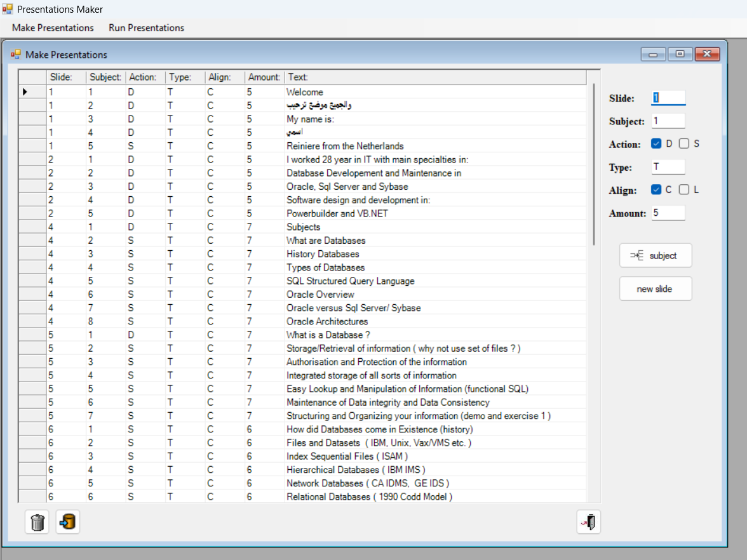This screenshot has width=747, height=560.
Task: Open the Run Presentations menu
Action: coord(146,28)
